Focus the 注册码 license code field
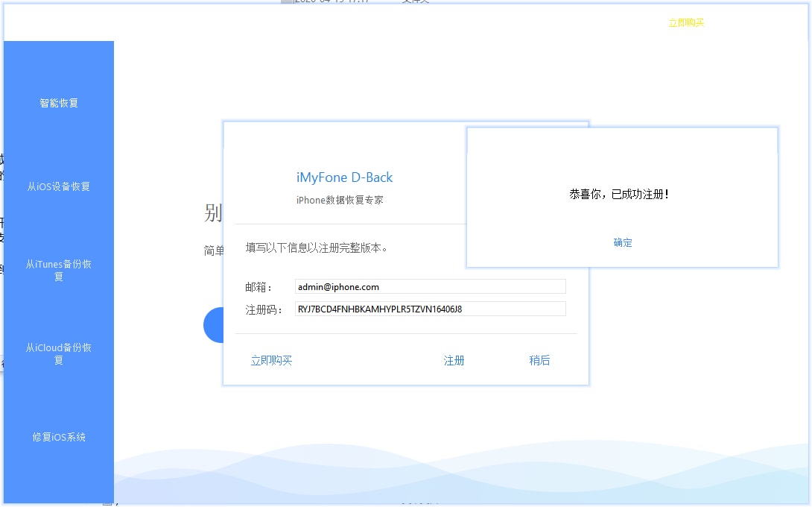Viewport: 812px width, 507px height. (431, 309)
